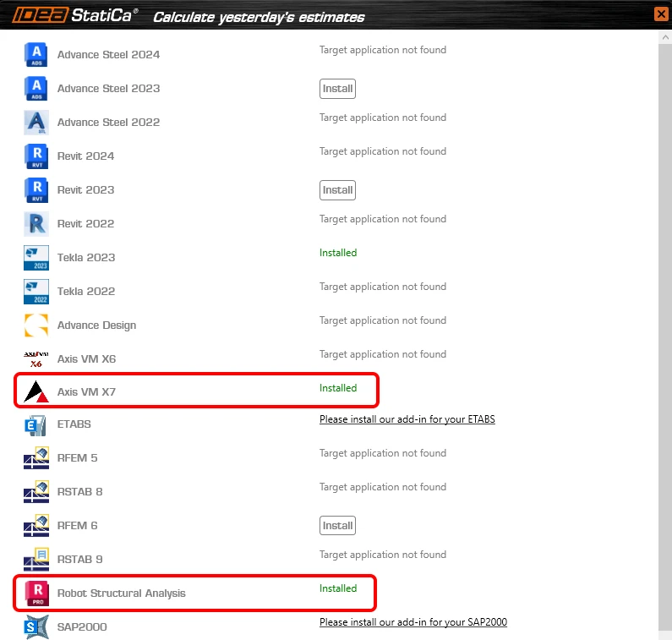Click Installed status for Axis VM X7
The image size is (672, 640).
[x=338, y=388]
